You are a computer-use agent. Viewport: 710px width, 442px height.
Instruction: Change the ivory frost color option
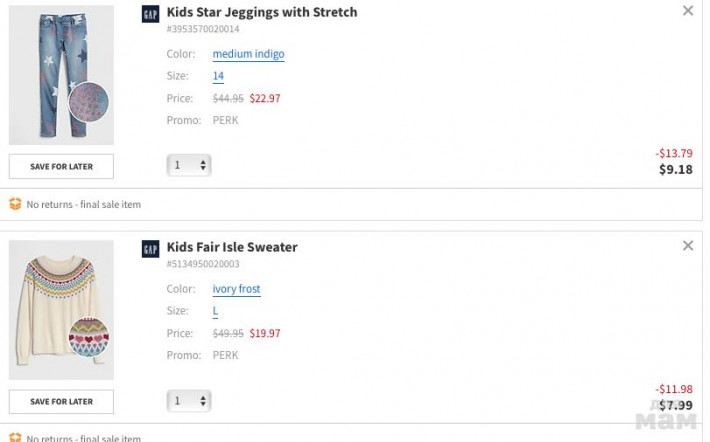click(236, 289)
